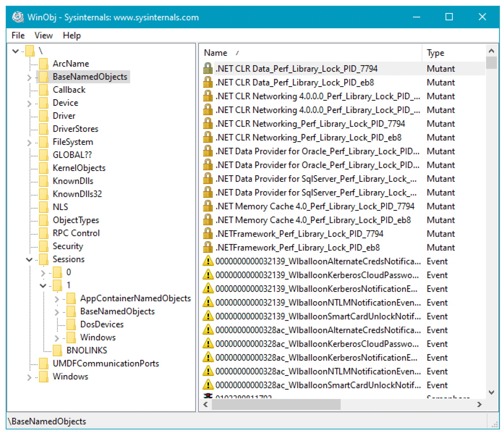Click the Security folder icon
504x432 pixels.
coord(44,246)
